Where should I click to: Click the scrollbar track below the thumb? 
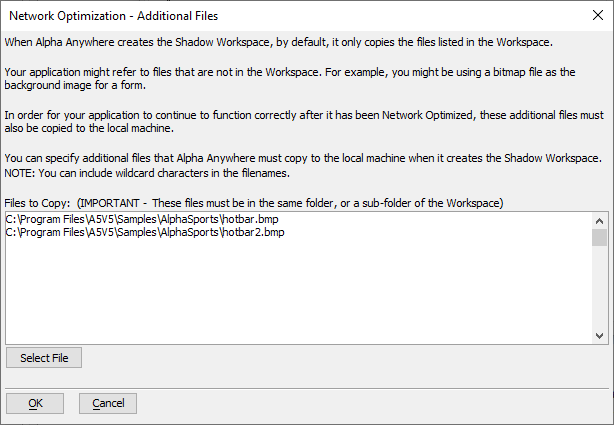[599, 287]
